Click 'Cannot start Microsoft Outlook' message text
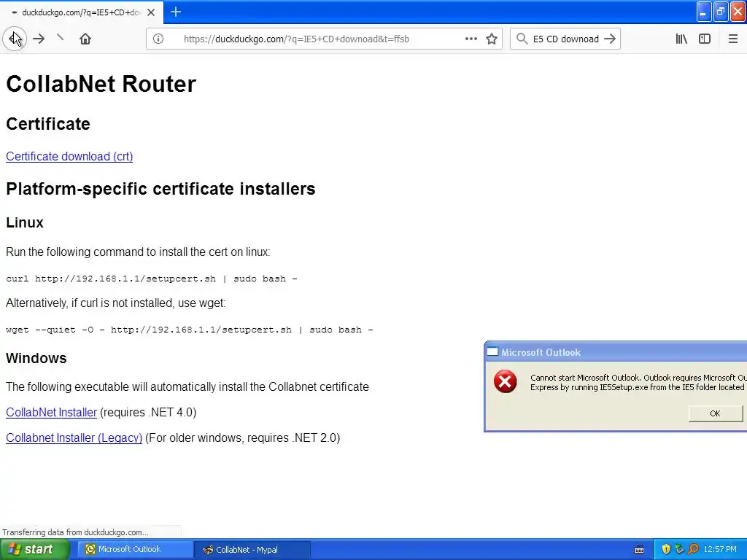This screenshot has width=747, height=560. tap(638, 382)
